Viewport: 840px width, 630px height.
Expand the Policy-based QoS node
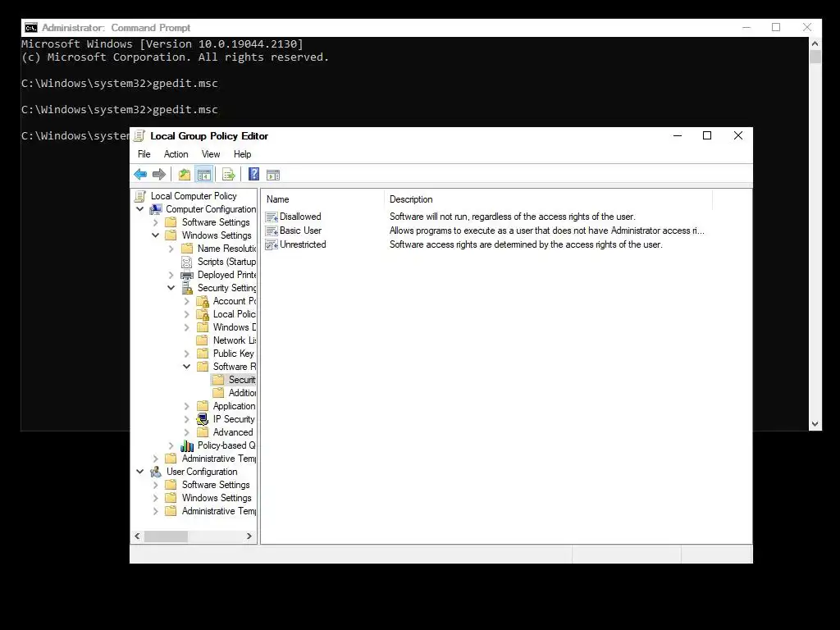(x=171, y=445)
